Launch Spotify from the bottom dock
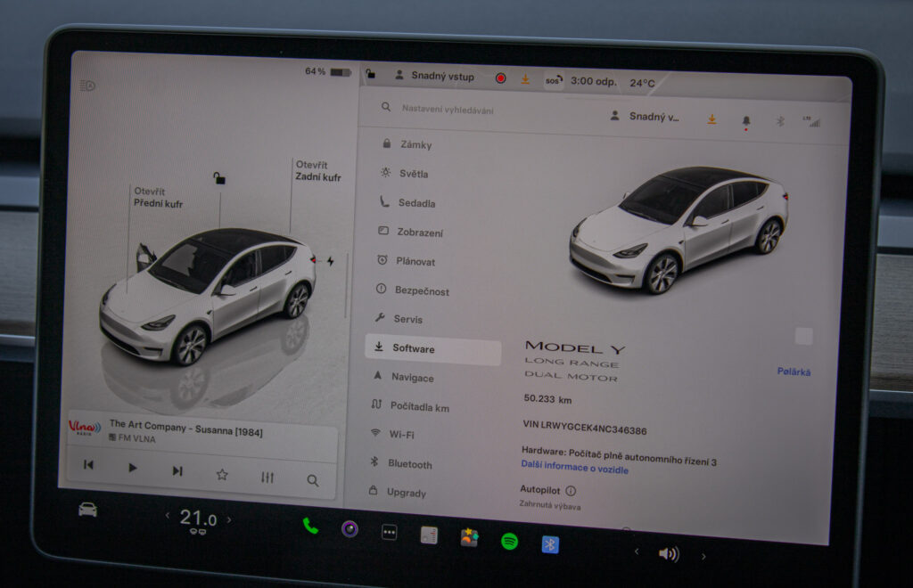This screenshot has height=588, width=913. [509, 541]
